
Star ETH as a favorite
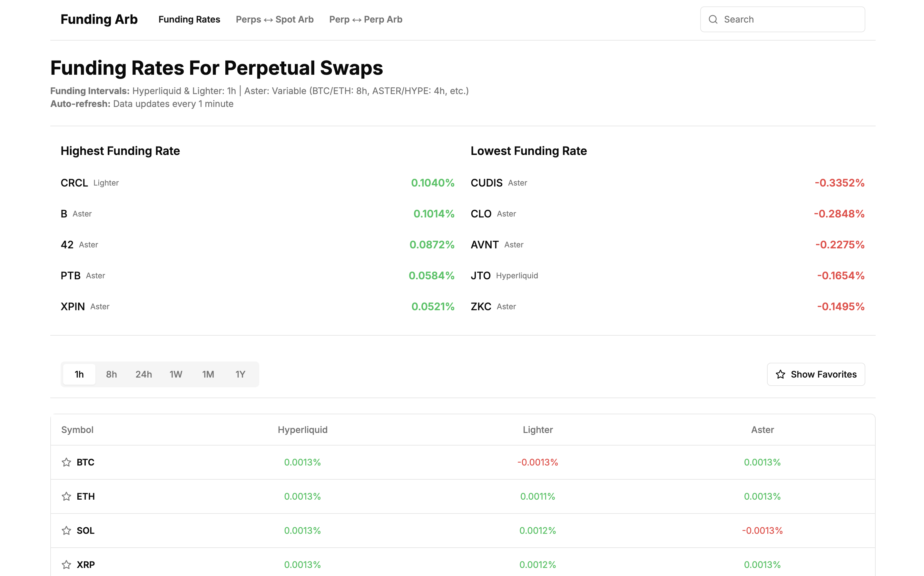[x=66, y=496]
